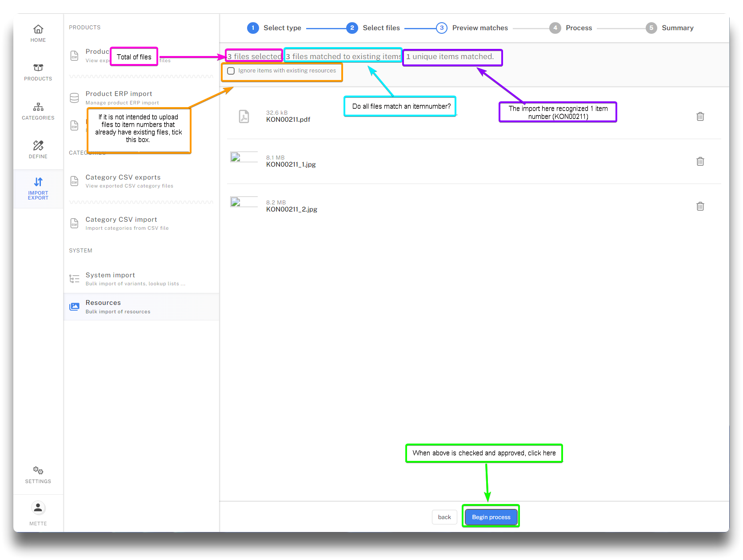Delete KON00211_2.jpg via trash icon
Screen dimensions: 743x560
(x=700, y=206)
